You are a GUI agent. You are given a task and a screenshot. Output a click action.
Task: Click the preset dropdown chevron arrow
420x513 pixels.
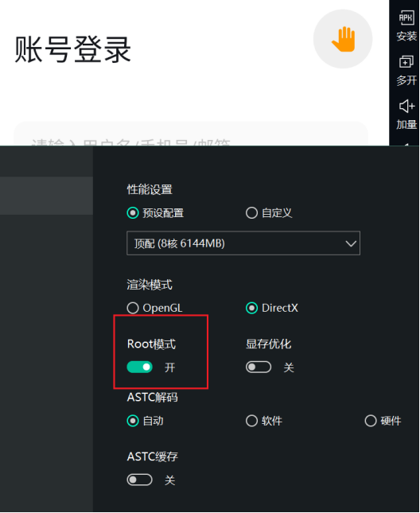click(x=351, y=243)
